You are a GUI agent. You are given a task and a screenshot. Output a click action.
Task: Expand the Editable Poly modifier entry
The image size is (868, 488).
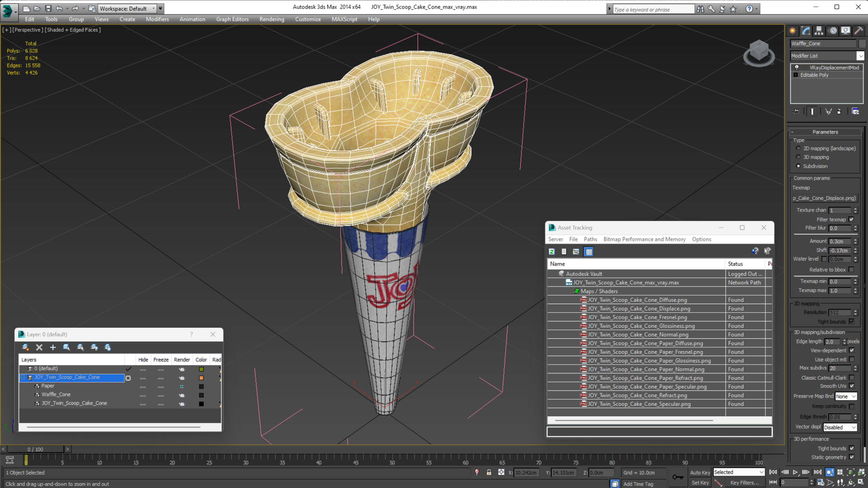click(796, 75)
